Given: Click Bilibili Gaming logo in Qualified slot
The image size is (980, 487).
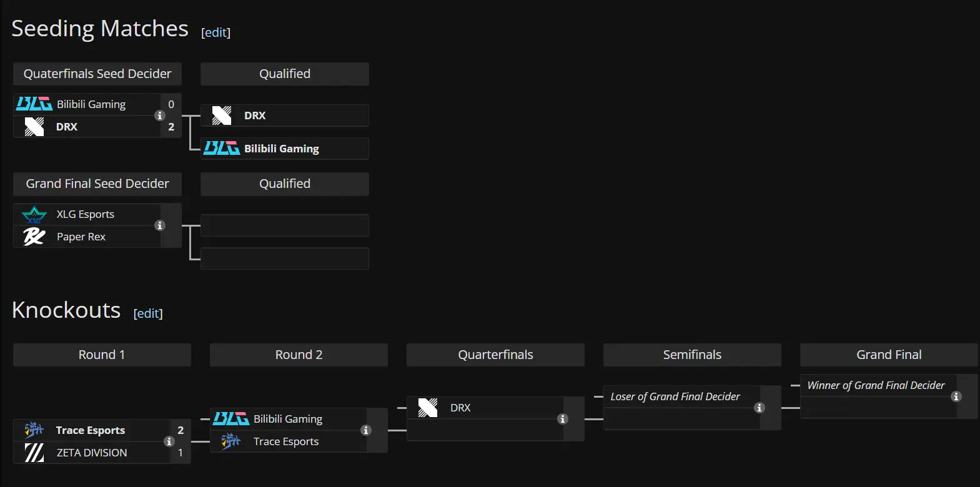Looking at the screenshot, I should 222,149.
